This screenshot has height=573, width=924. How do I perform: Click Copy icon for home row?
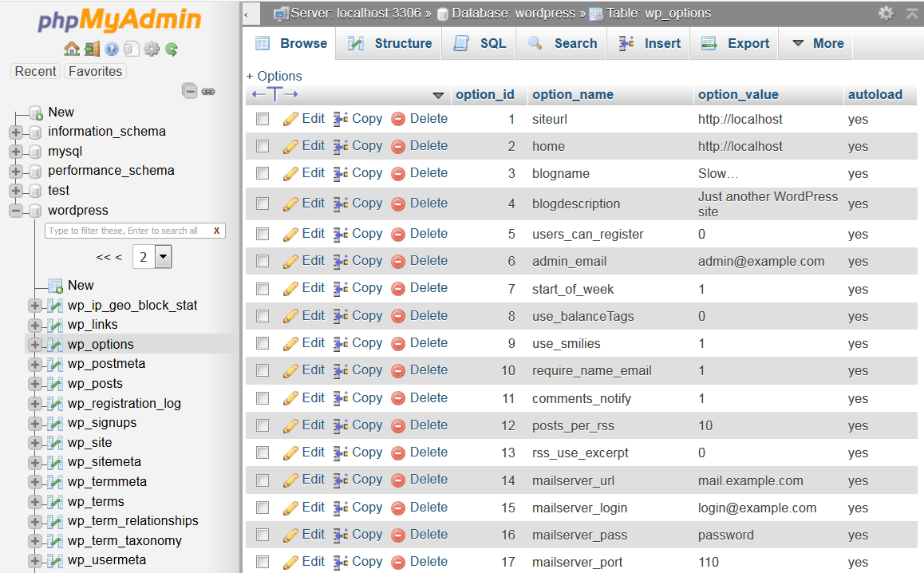(341, 146)
